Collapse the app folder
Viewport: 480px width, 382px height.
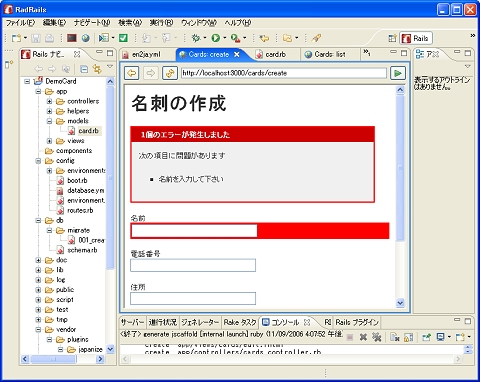pyautogui.click(x=38, y=91)
